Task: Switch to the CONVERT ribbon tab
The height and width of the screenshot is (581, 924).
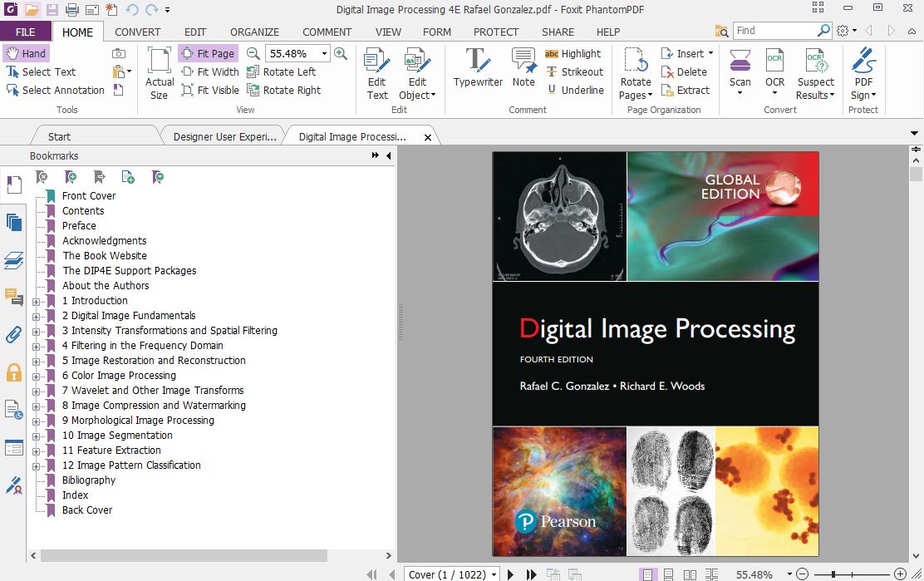Action: (137, 32)
